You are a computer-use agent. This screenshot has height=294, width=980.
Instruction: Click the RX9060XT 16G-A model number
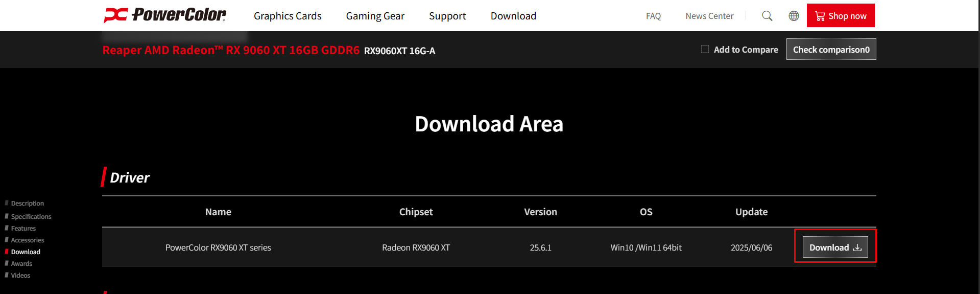click(399, 51)
